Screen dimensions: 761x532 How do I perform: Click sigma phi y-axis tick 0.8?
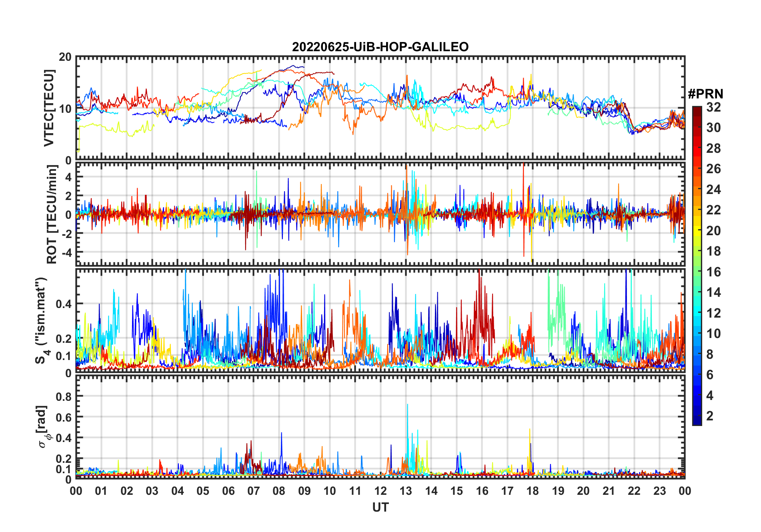coord(64,396)
